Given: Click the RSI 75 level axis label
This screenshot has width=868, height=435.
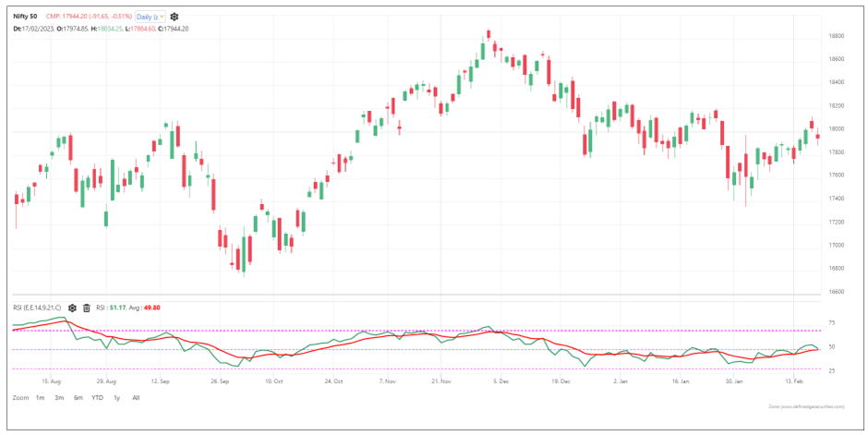Looking at the screenshot, I should tap(832, 323).
